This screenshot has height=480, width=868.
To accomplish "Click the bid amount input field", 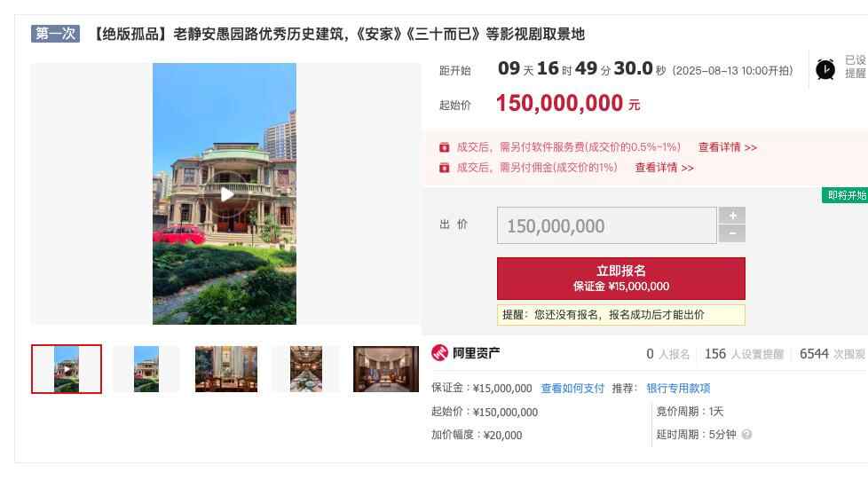I will point(607,225).
